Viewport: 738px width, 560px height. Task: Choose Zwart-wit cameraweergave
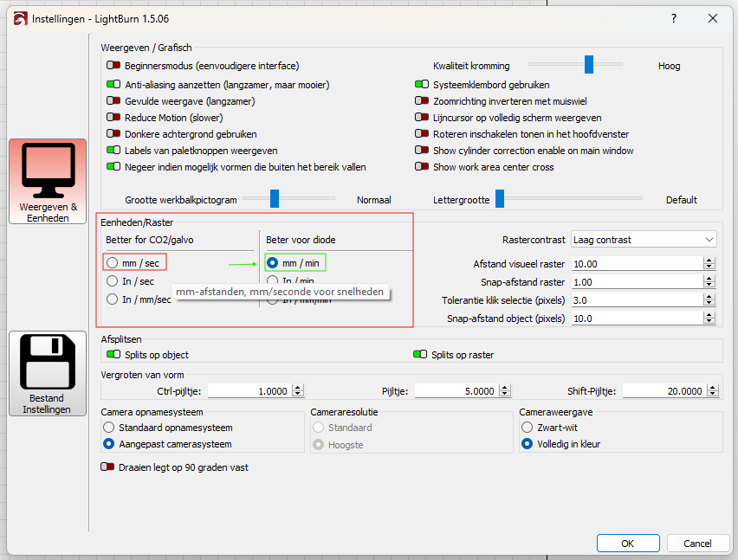528,428
